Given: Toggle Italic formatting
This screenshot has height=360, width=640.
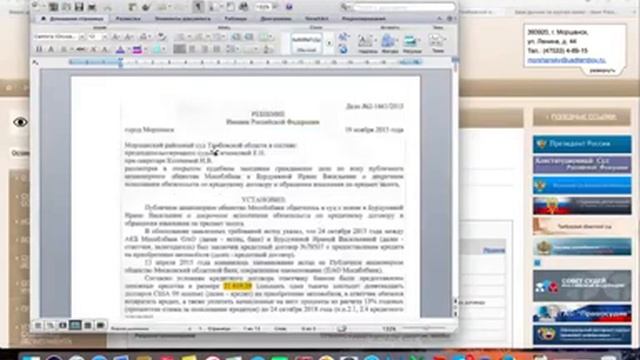Looking at the screenshot, I should click(51, 49).
